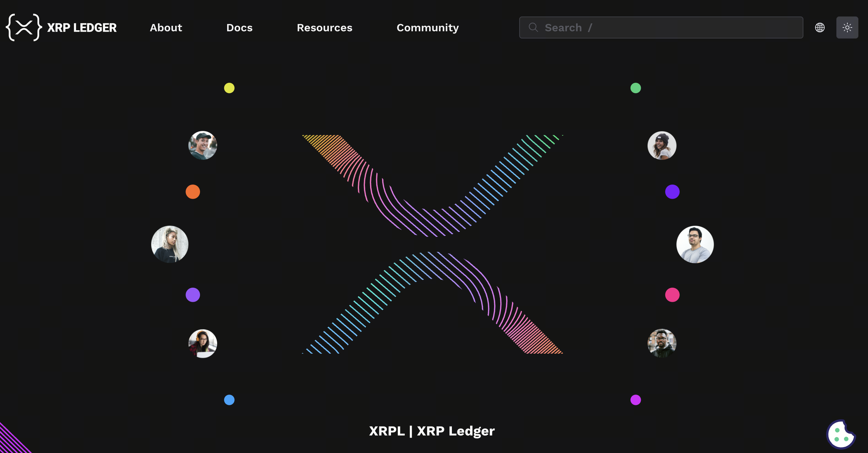Screen dimensions: 868x453
Task: Expand the Docs menu
Action: click(239, 27)
